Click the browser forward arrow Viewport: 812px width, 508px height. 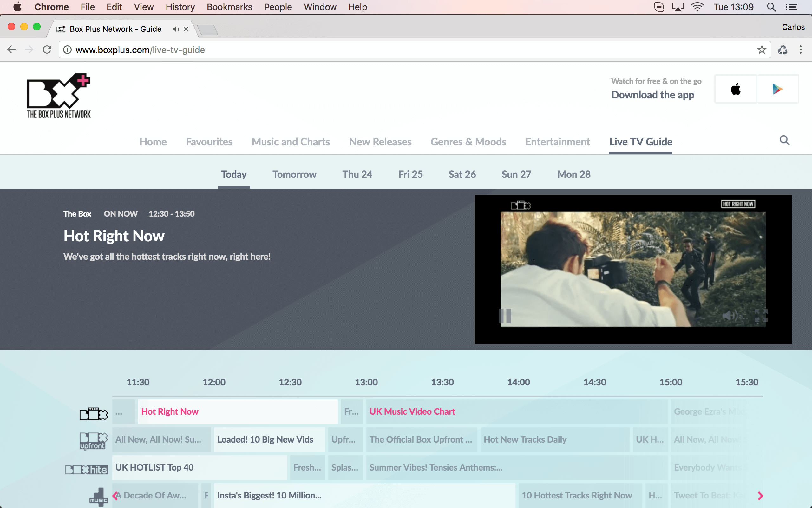(29, 50)
